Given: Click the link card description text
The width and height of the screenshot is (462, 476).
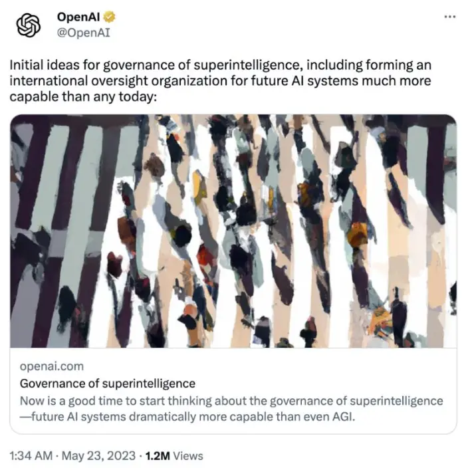Looking at the screenshot, I should pyautogui.click(x=231, y=409).
